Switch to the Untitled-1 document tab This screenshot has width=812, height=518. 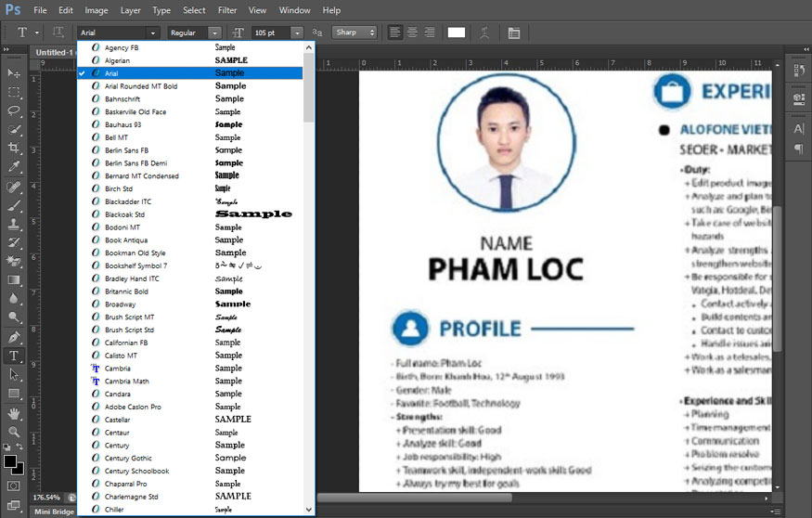(x=54, y=52)
